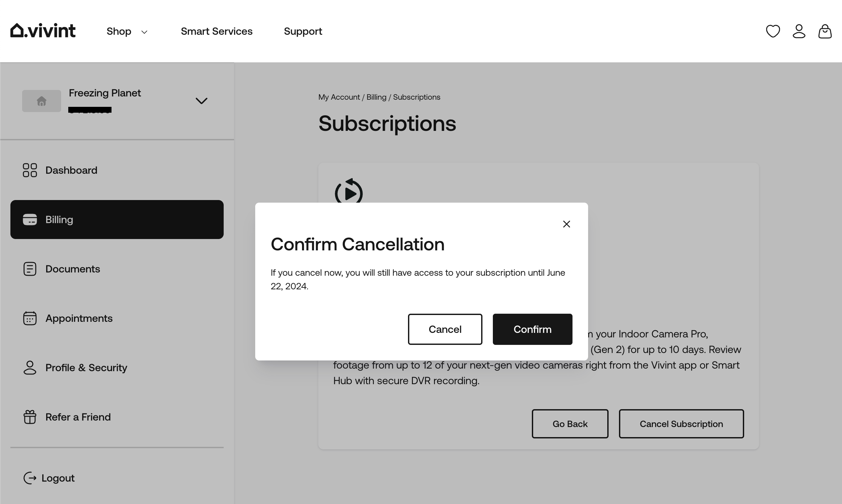The image size is (842, 504).
Task: Expand the Shop dropdown menu
Action: click(x=127, y=31)
